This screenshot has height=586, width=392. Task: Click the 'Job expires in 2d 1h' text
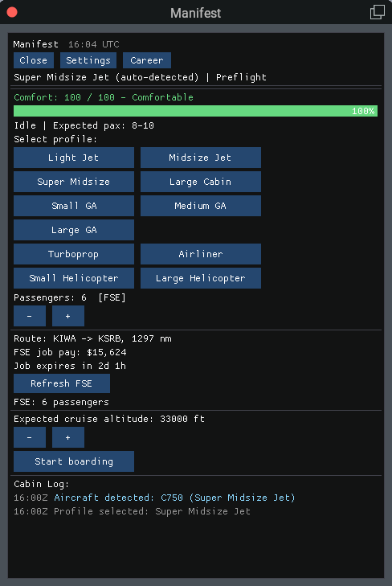pyautogui.click(x=70, y=366)
